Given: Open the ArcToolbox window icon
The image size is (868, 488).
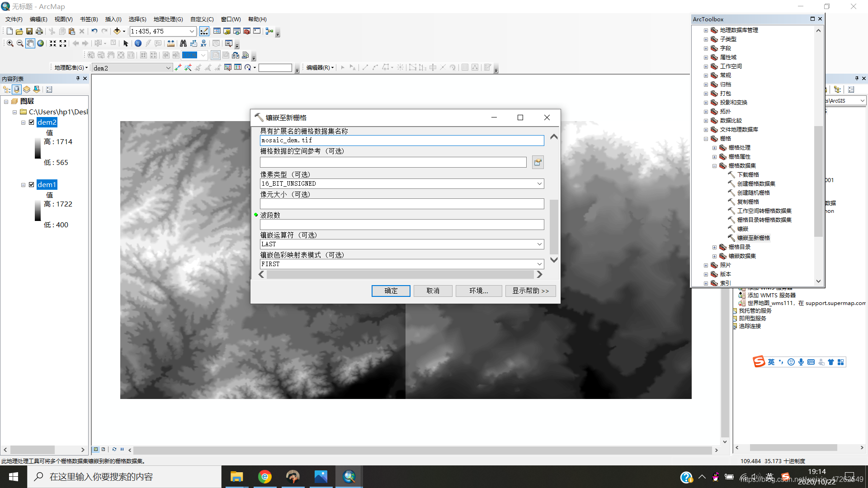Looking at the screenshot, I should point(246,31).
